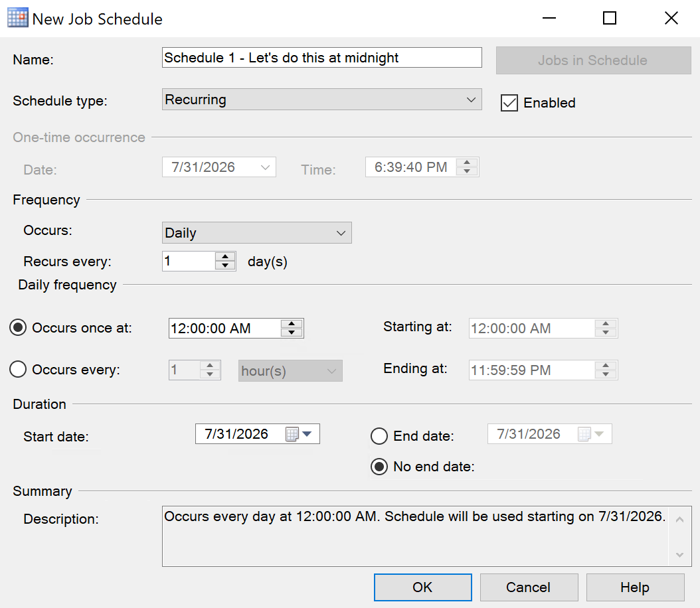This screenshot has width=700, height=608.
Task: Choose the No end date radio option
Action: click(379, 467)
